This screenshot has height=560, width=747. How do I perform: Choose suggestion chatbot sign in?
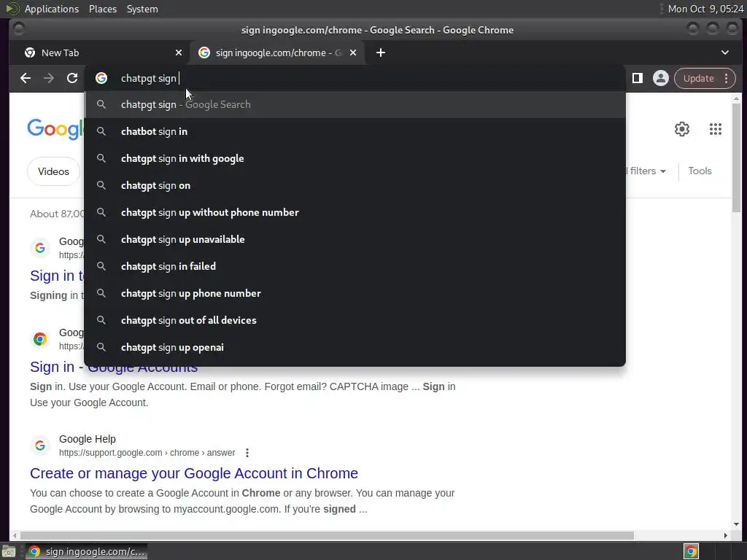[355, 131]
